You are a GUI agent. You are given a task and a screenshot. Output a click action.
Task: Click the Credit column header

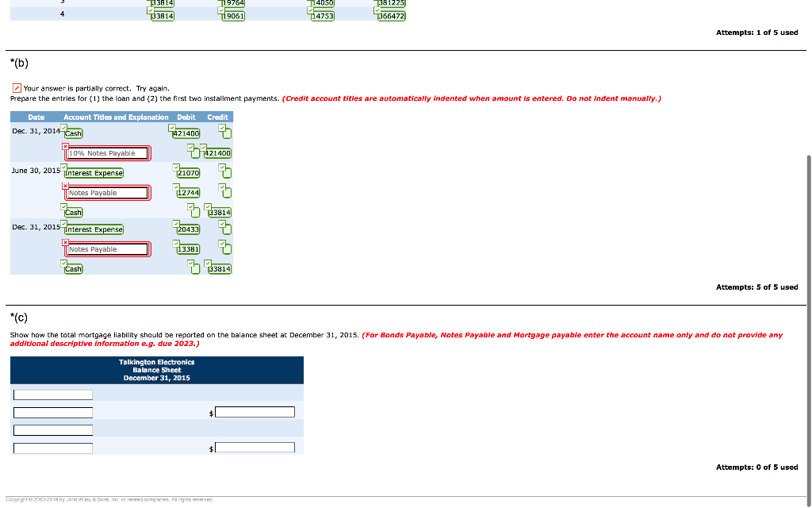pos(217,117)
